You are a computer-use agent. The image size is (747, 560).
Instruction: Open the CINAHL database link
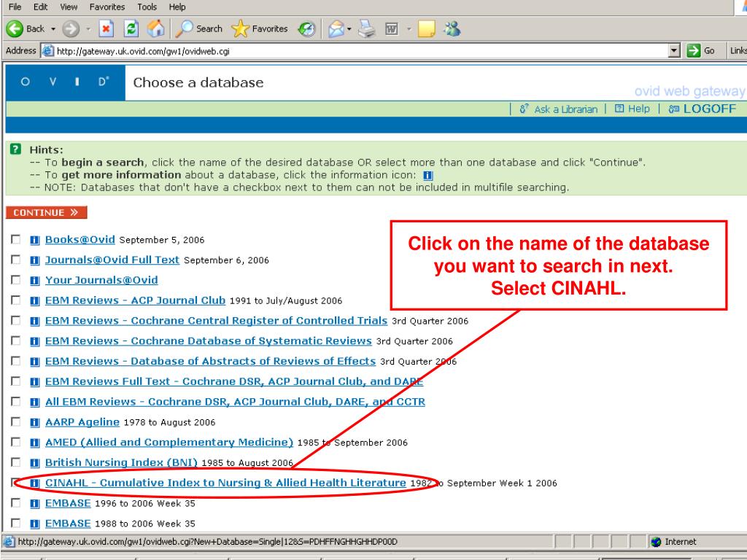(x=225, y=483)
